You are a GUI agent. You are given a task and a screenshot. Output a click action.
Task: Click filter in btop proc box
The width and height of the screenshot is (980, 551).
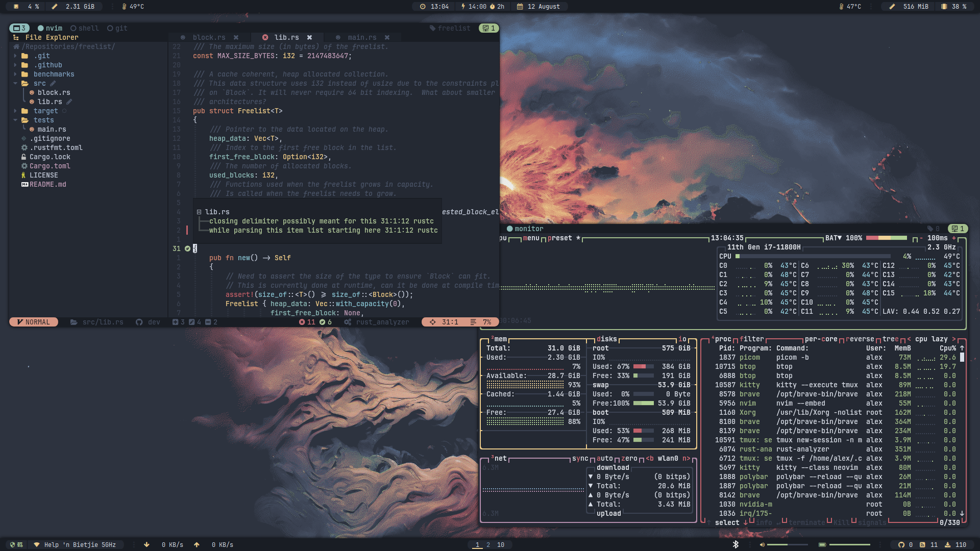(751, 339)
